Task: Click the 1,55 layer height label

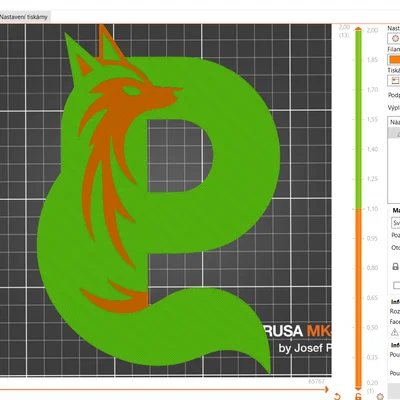Action: click(x=372, y=119)
